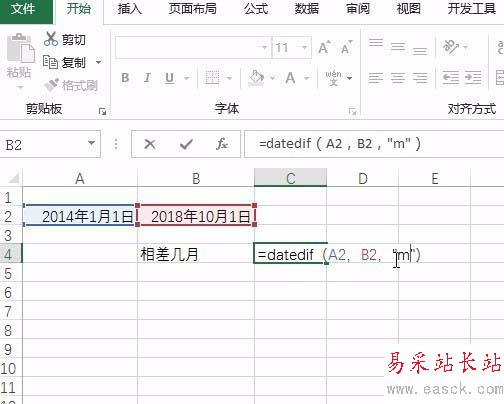504x404 pixels.
Task: Open the 视图 (View) tab
Action: coord(408,9)
